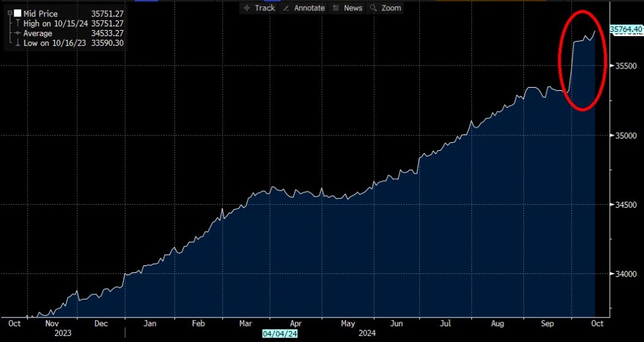
Task: Click the Zoom magnifier icon
Action: (x=373, y=8)
